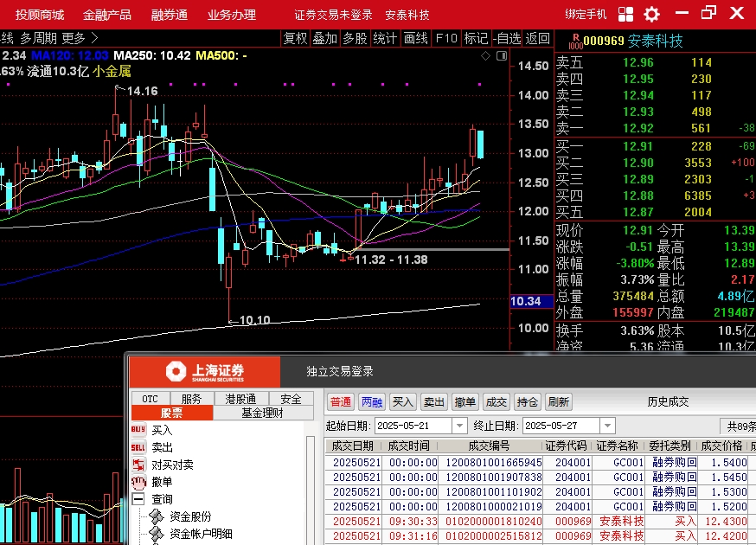The image size is (756, 545).
Task: Open the 融券通 menu
Action: (x=170, y=15)
